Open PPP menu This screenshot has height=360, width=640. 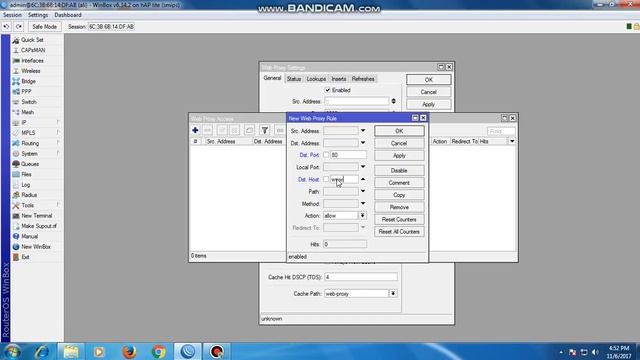(x=26, y=91)
